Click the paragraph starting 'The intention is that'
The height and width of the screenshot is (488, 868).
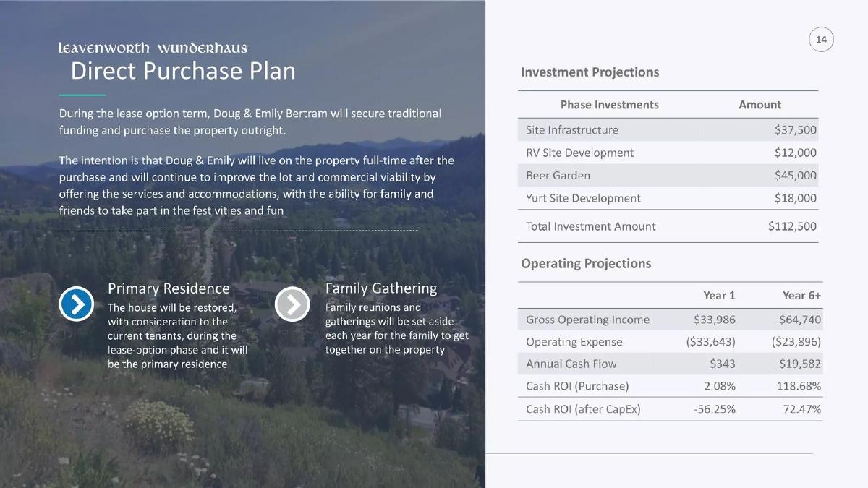coord(257,186)
